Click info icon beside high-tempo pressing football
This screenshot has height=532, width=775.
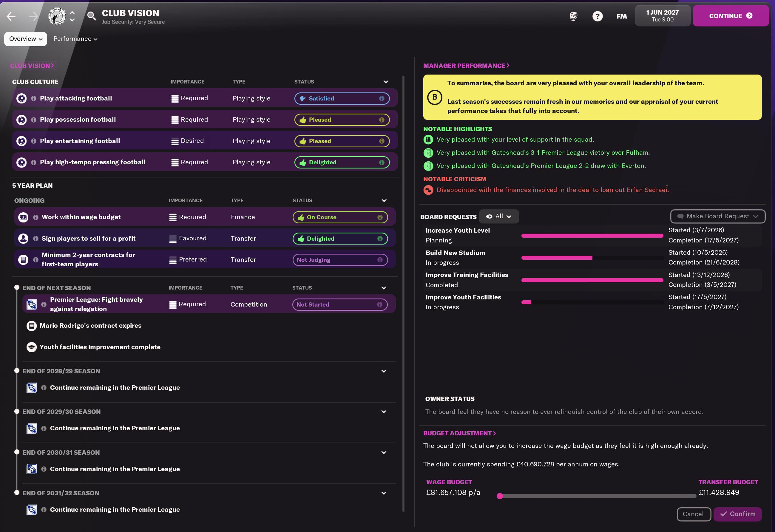tap(34, 162)
